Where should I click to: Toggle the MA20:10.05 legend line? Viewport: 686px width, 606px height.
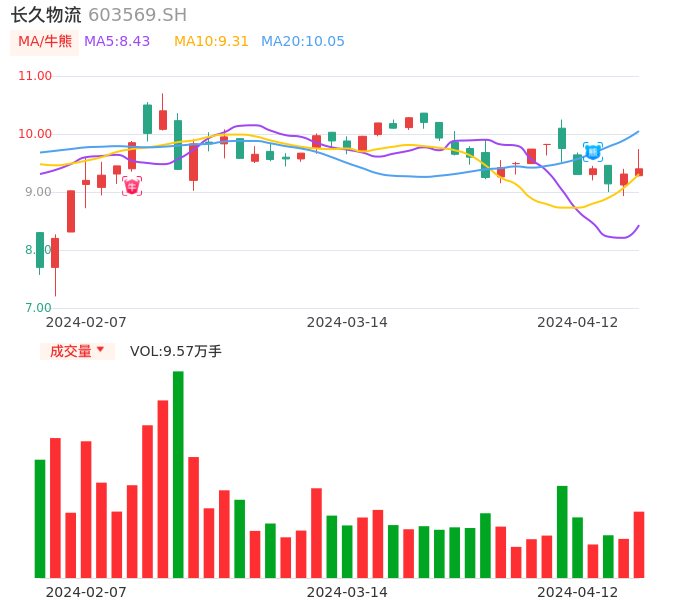[x=302, y=42]
